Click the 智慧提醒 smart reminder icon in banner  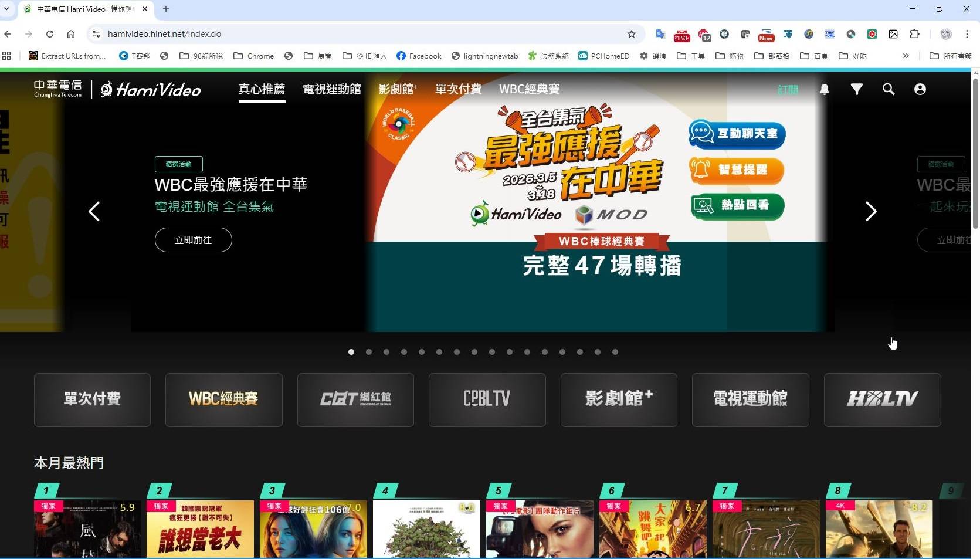[x=735, y=171]
